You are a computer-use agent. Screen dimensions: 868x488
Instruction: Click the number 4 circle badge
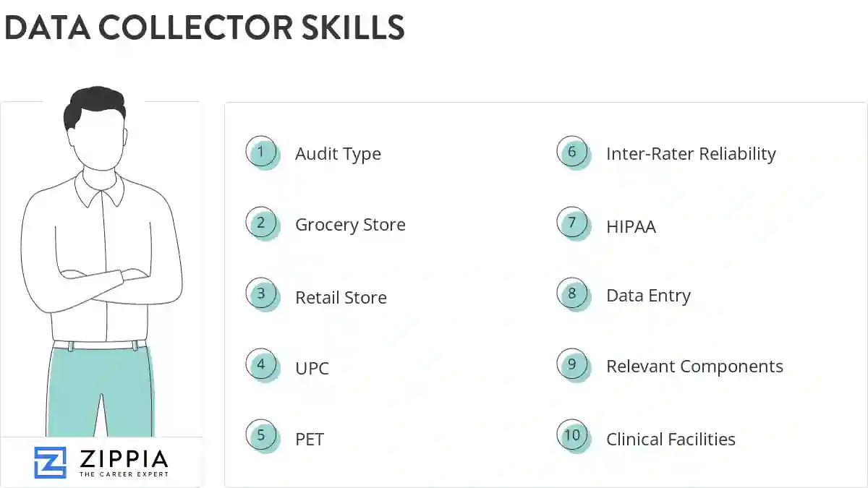[261, 365]
